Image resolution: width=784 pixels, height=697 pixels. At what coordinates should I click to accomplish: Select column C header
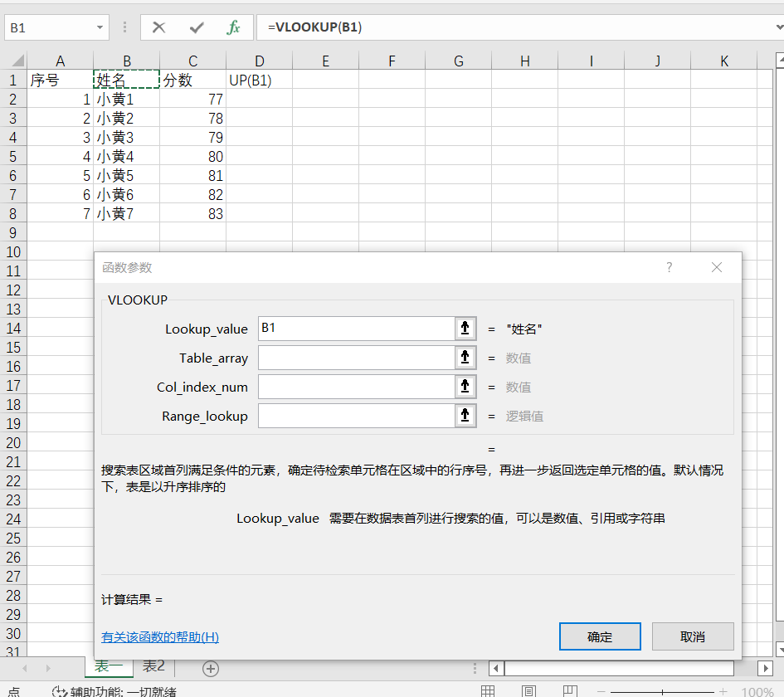(x=193, y=61)
